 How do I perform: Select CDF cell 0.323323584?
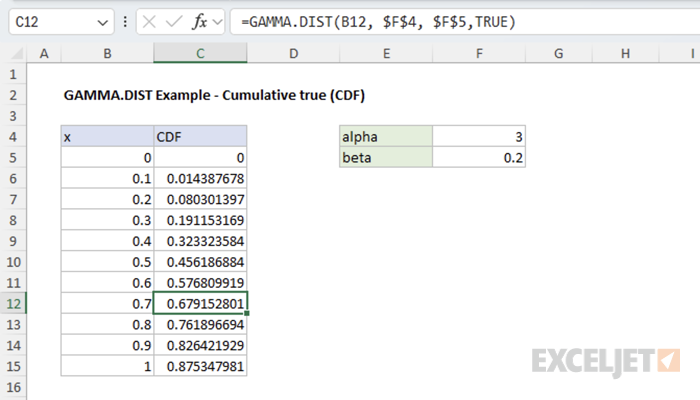pos(200,241)
